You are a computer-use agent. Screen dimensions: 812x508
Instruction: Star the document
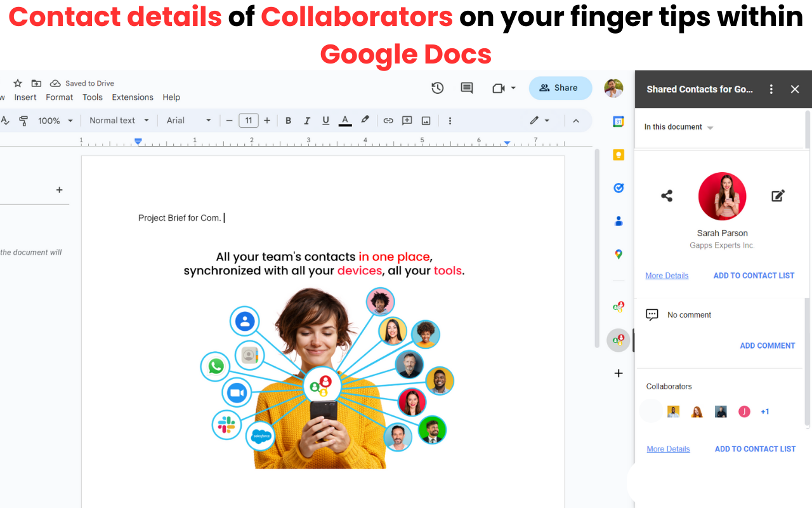point(18,83)
